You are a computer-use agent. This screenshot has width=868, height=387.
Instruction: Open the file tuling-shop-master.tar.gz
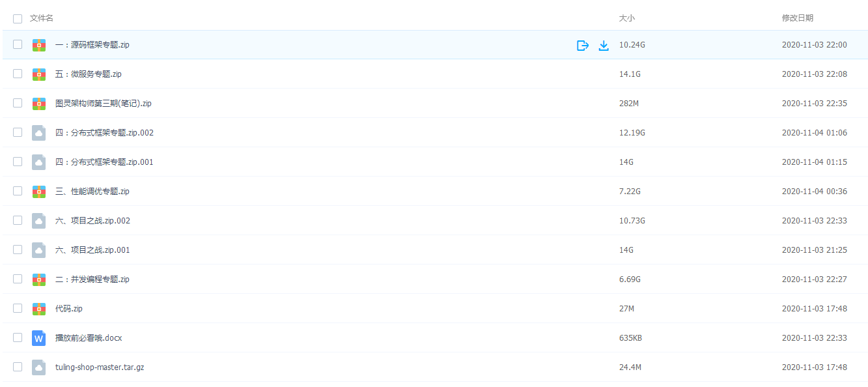[x=100, y=367]
